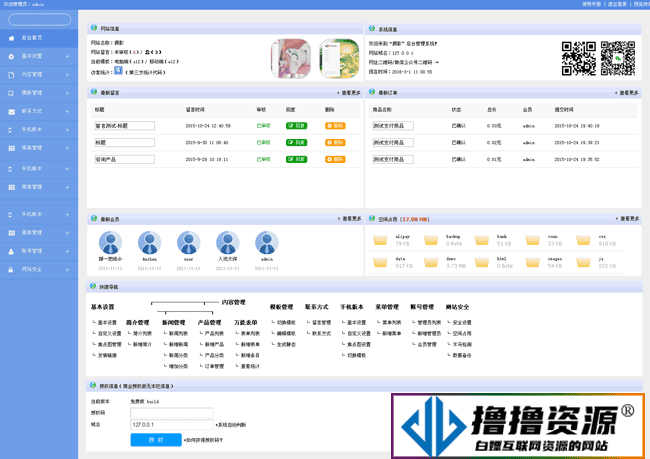
Task: Delete the 留言测试-标题 message
Action: (x=335, y=126)
